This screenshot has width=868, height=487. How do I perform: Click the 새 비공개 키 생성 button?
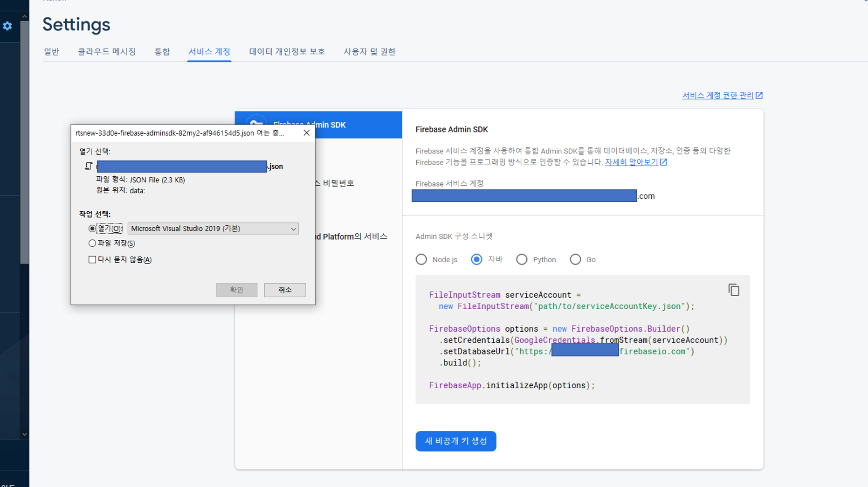click(456, 441)
